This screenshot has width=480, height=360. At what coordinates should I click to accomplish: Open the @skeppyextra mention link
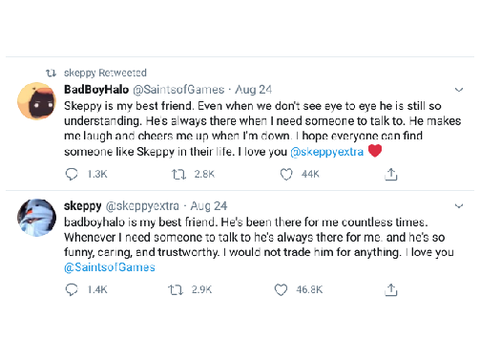(x=327, y=152)
